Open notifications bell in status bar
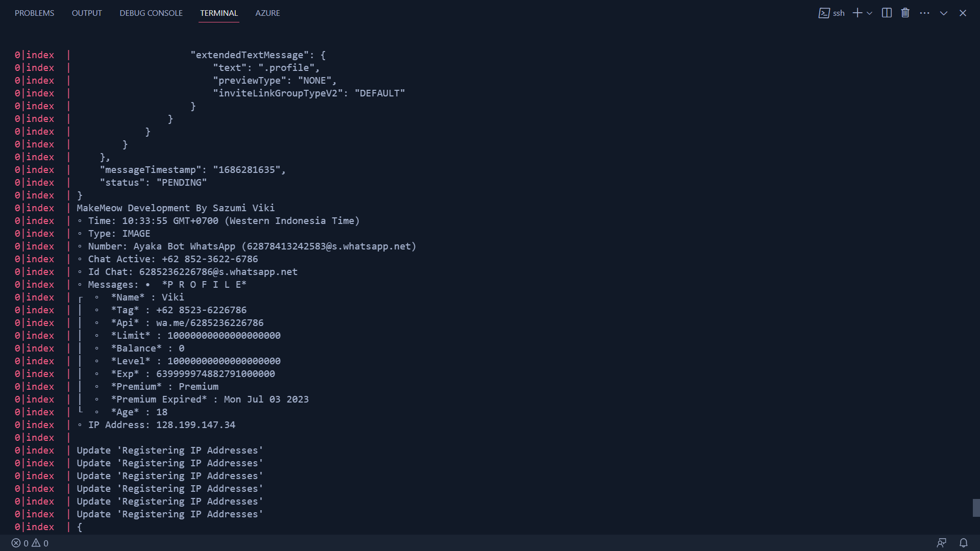Screen dimensions: 980x551 [x=963, y=543]
